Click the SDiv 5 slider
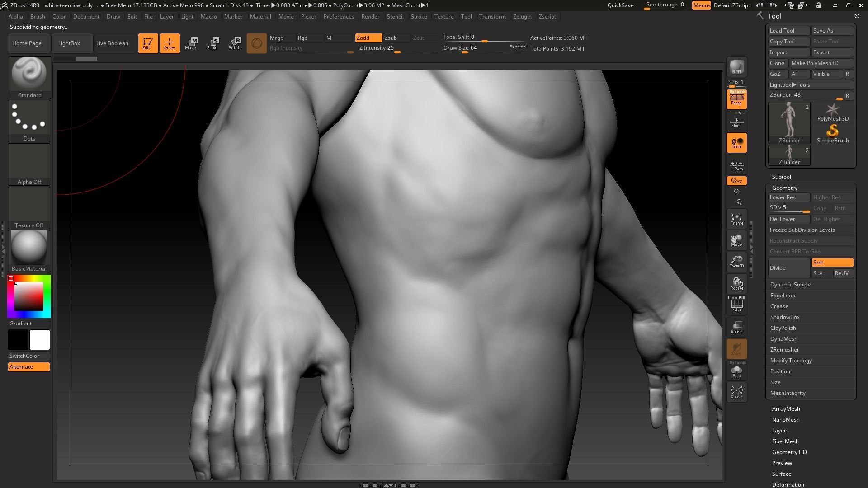Screen dimensions: 868x488 click(x=789, y=208)
